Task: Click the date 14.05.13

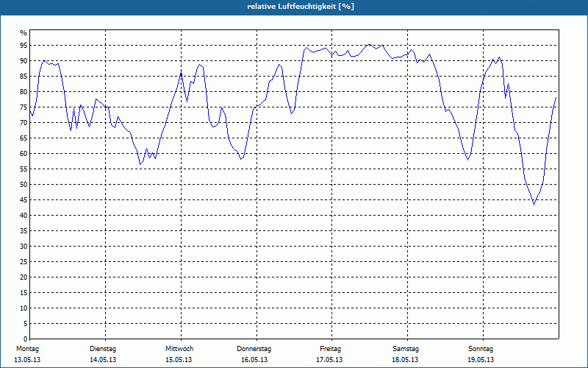Action: click(103, 360)
